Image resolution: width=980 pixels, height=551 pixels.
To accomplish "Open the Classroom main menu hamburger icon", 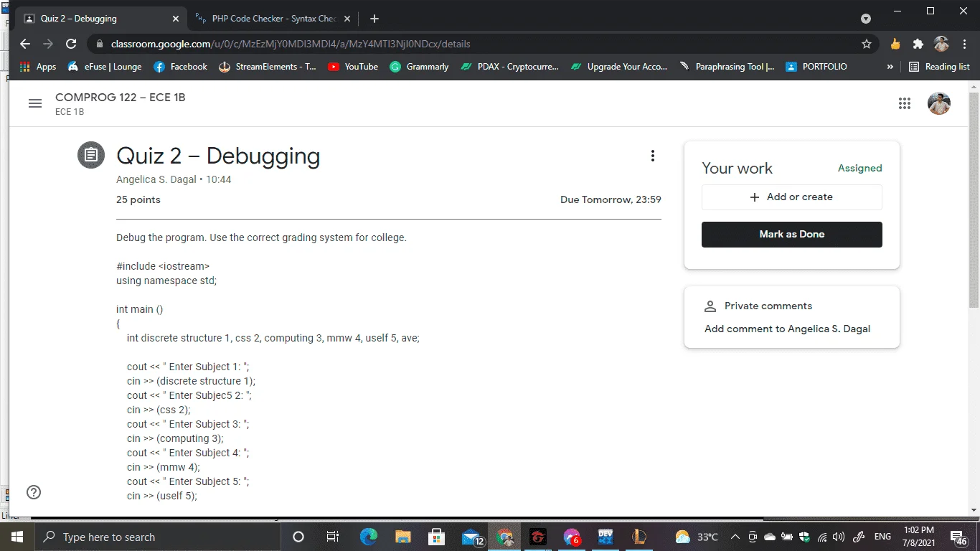I will point(34,103).
